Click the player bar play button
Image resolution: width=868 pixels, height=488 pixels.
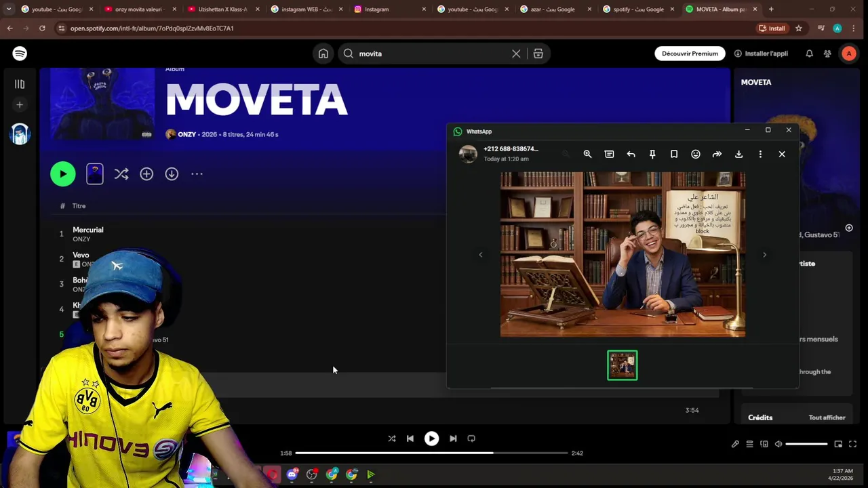[x=431, y=439]
